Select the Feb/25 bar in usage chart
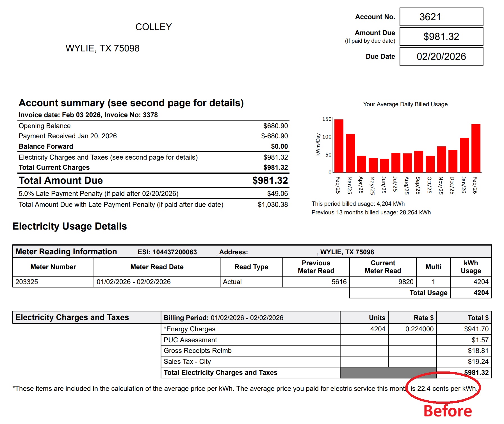The height and width of the screenshot is (424, 504). tap(339, 146)
